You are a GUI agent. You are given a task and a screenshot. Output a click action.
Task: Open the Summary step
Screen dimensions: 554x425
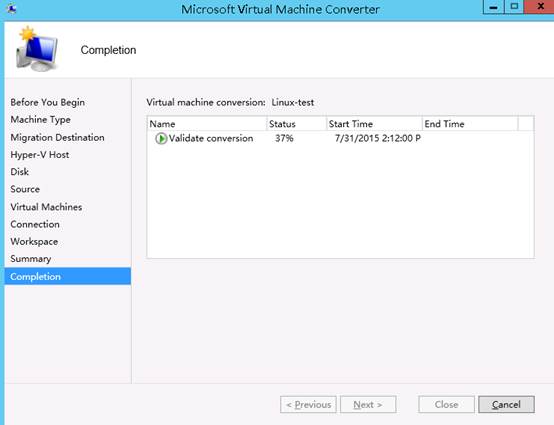[x=30, y=259]
